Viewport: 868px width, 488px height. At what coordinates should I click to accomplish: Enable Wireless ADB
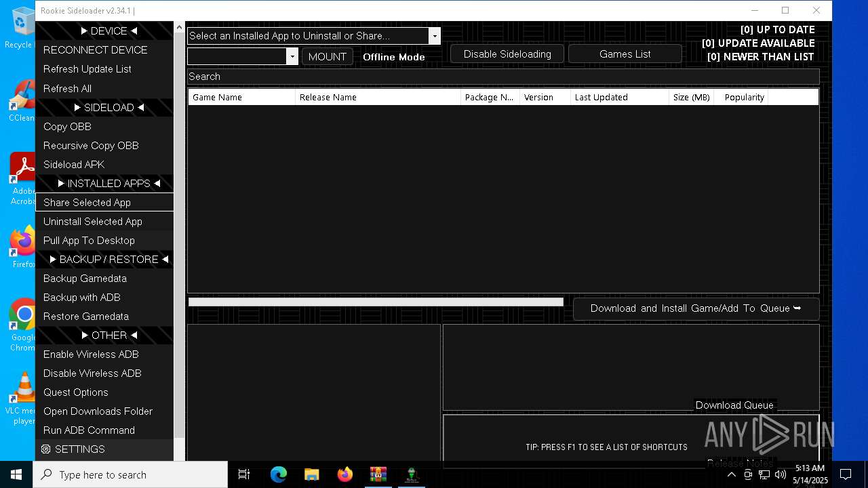coord(104,354)
